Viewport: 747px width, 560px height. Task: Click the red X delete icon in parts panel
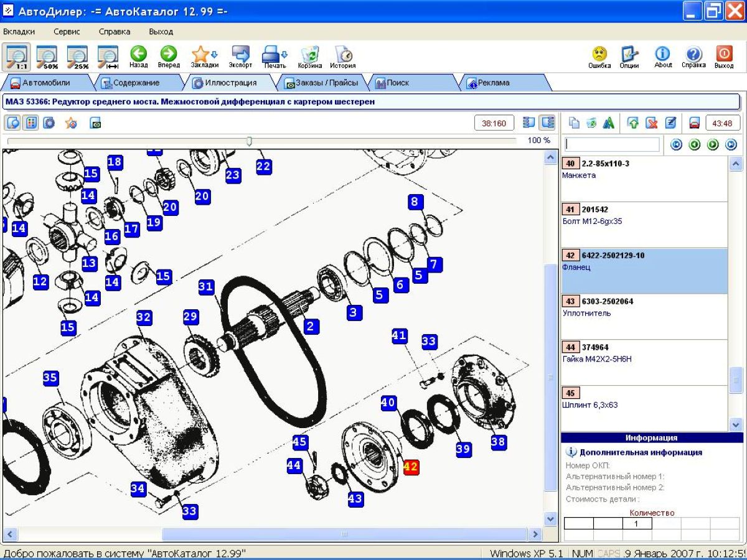click(652, 123)
